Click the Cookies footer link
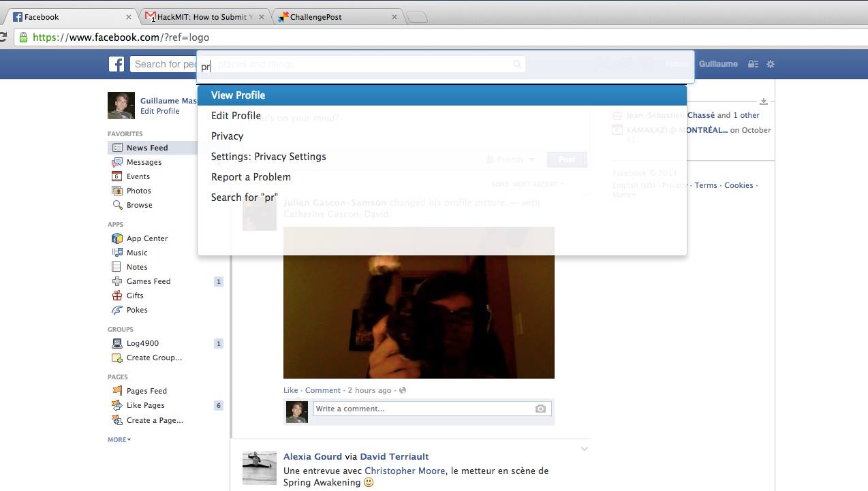 739,185
